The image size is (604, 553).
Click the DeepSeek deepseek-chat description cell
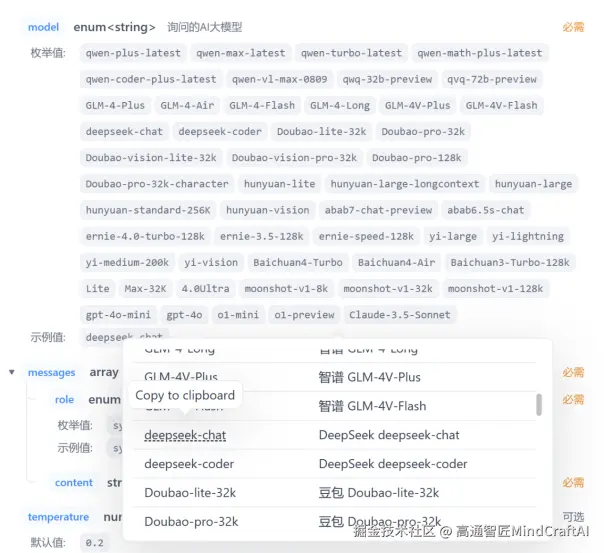(x=389, y=435)
